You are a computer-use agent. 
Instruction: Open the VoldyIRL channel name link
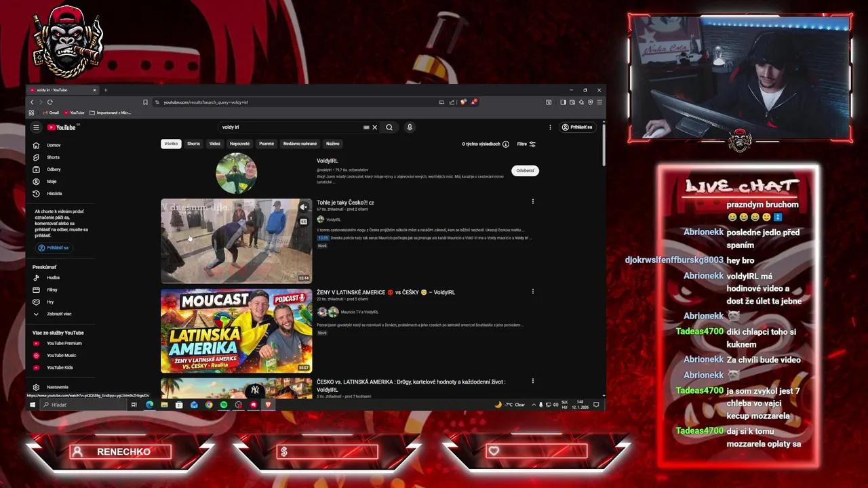(x=327, y=161)
